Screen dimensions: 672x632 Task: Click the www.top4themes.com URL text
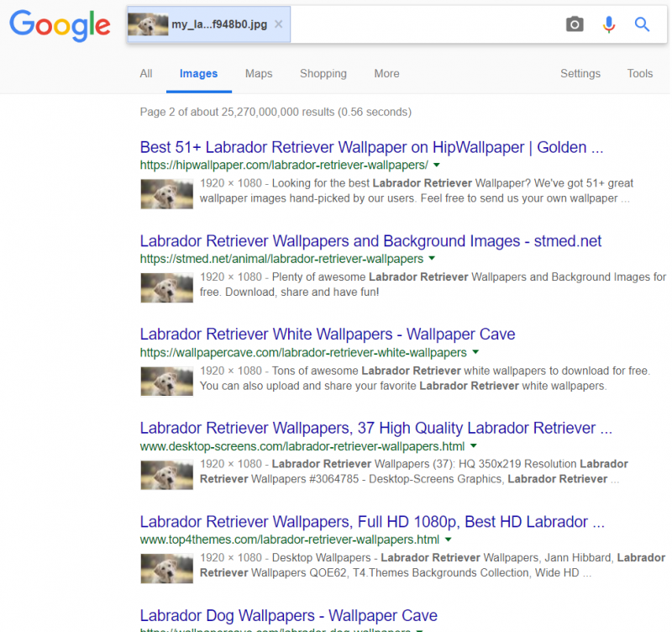290,540
